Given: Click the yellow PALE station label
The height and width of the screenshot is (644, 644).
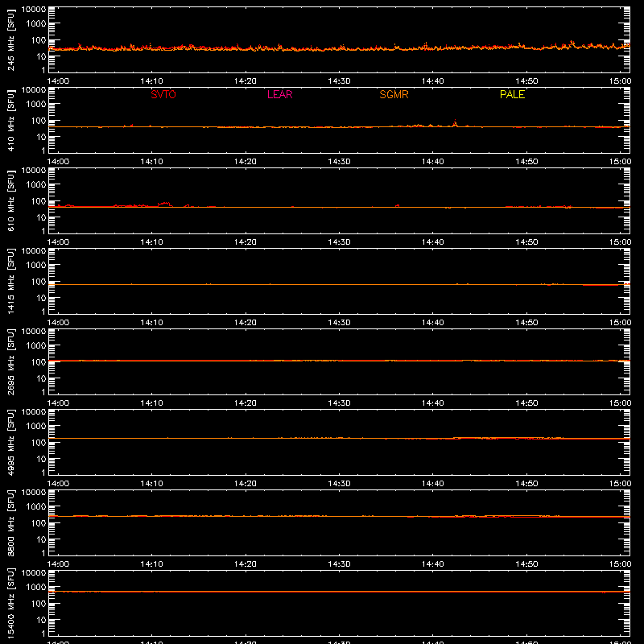Looking at the screenshot, I should 512,94.
